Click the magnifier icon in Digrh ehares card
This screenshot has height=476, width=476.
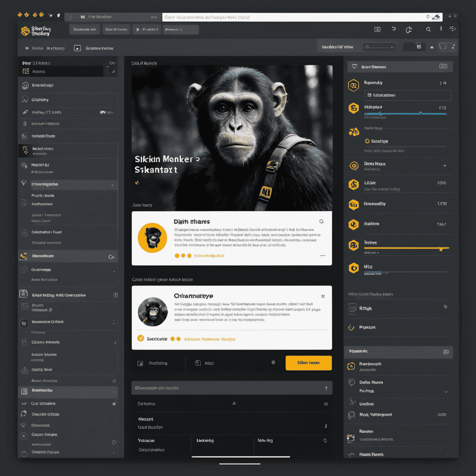coord(322,221)
